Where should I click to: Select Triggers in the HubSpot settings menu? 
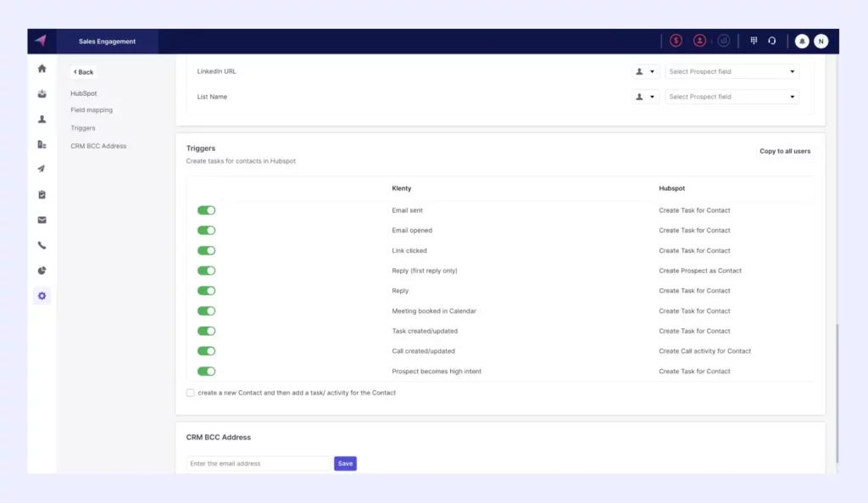(81, 127)
